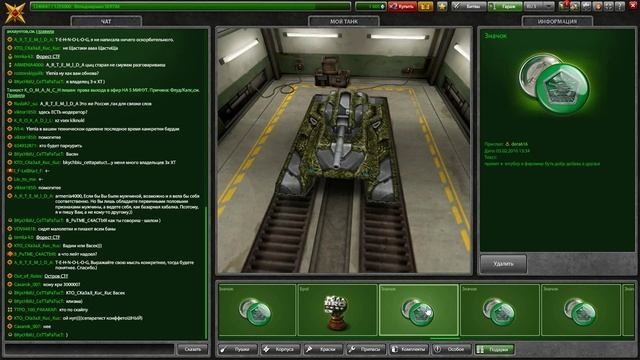Click message "кто будет паркурить"
This screenshot has width=640, height=360.
click(60, 146)
